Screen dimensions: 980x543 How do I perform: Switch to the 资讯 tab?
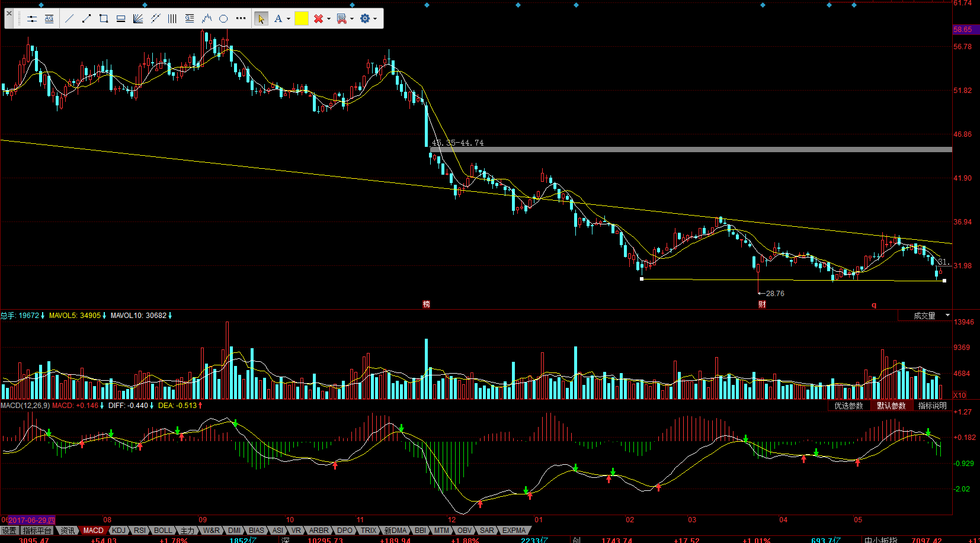click(x=68, y=531)
